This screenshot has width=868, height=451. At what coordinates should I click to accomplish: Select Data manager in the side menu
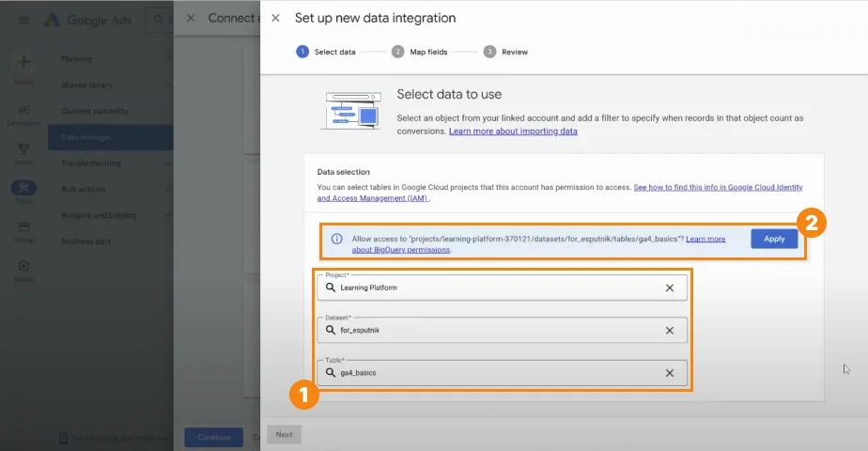coord(111,137)
